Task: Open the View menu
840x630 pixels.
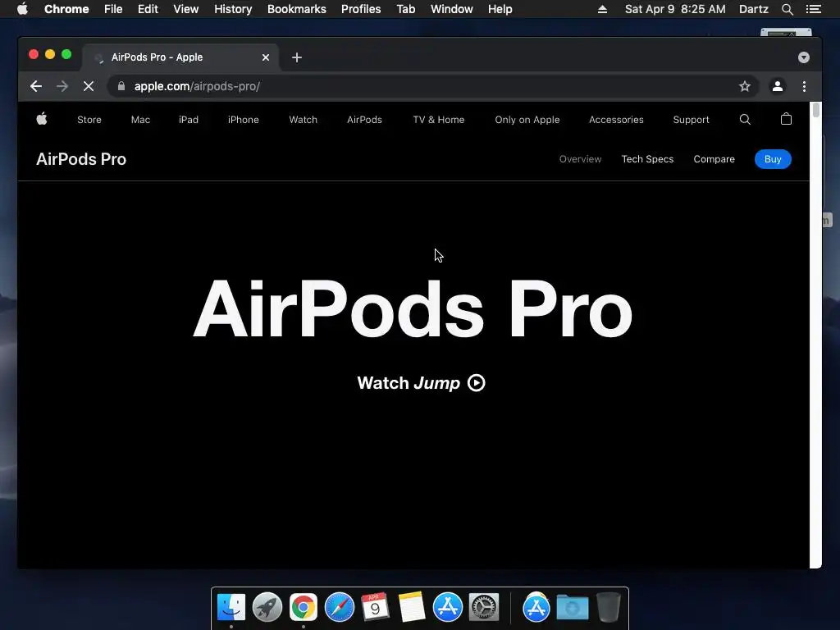Action: click(x=186, y=9)
